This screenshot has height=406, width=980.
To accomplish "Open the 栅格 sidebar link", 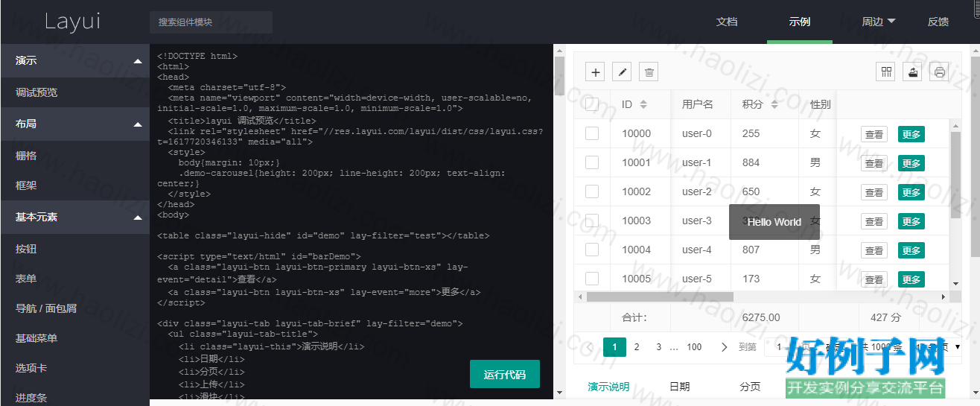I will pos(74,156).
